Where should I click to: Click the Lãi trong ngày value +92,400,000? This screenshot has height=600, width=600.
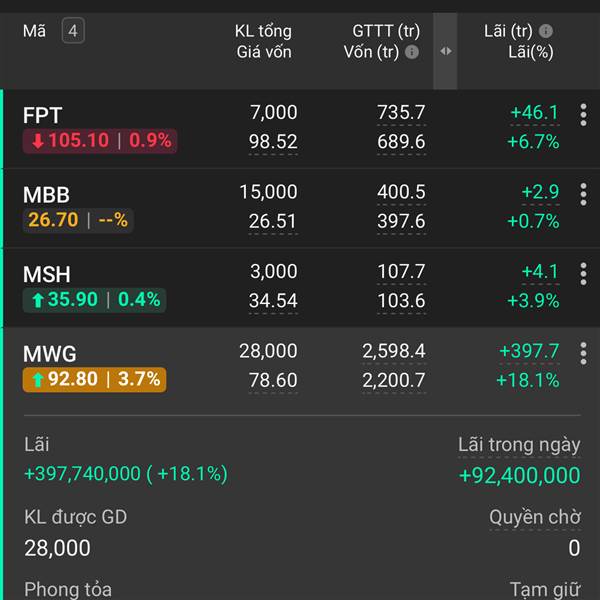tap(519, 475)
